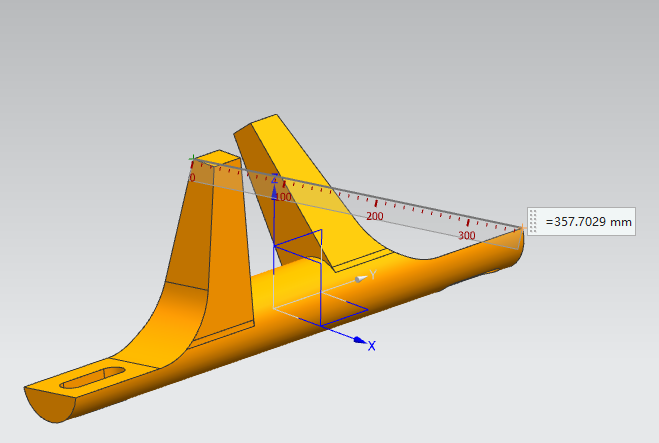Select the ruler end point beside the label
Image resolution: width=659 pixels, height=443 pixels.
click(521, 228)
